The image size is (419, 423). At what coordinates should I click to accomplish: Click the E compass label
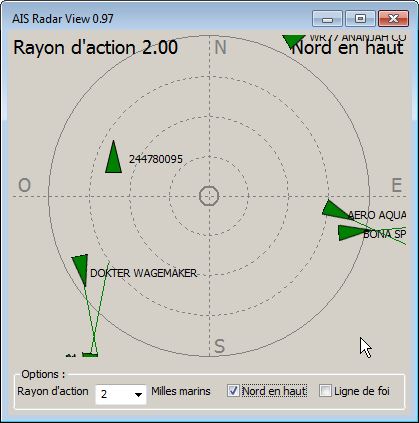[x=396, y=185]
